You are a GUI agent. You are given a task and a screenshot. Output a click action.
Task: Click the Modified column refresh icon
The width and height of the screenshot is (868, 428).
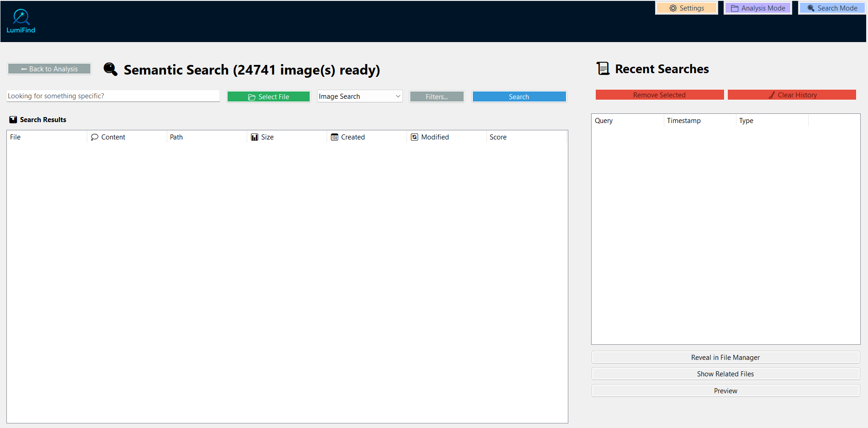pyautogui.click(x=414, y=137)
